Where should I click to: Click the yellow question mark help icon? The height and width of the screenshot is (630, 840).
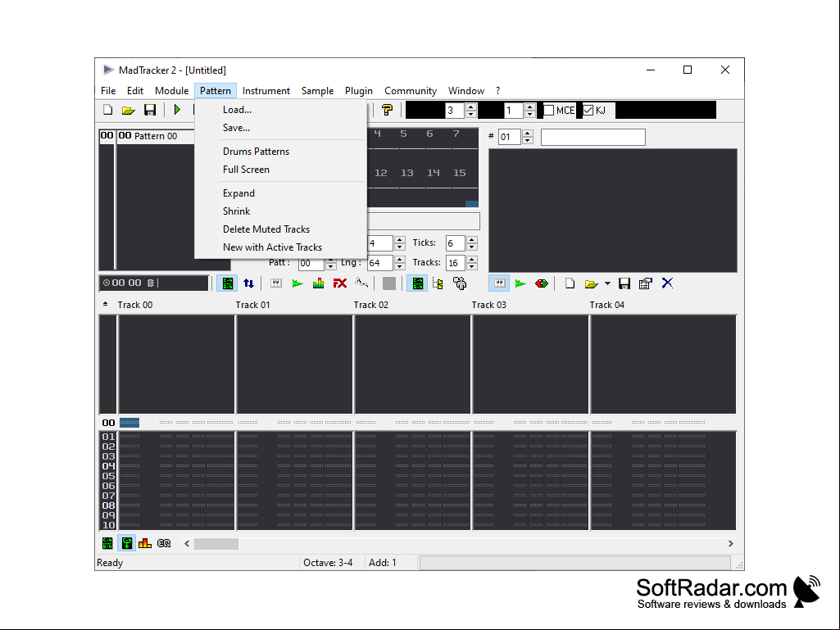pos(387,110)
